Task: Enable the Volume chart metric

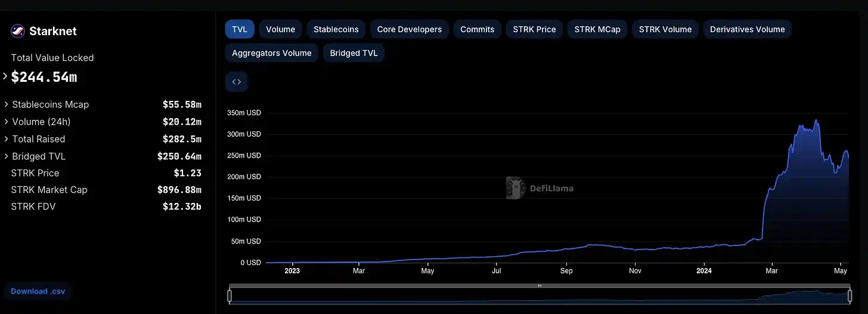Action: pos(280,29)
